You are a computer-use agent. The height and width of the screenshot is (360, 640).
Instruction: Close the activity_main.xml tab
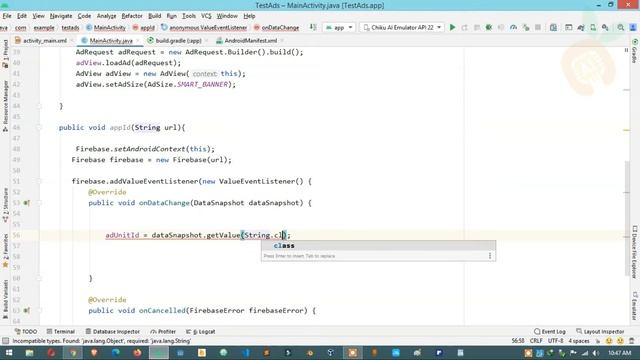pyautogui.click(x=72, y=40)
